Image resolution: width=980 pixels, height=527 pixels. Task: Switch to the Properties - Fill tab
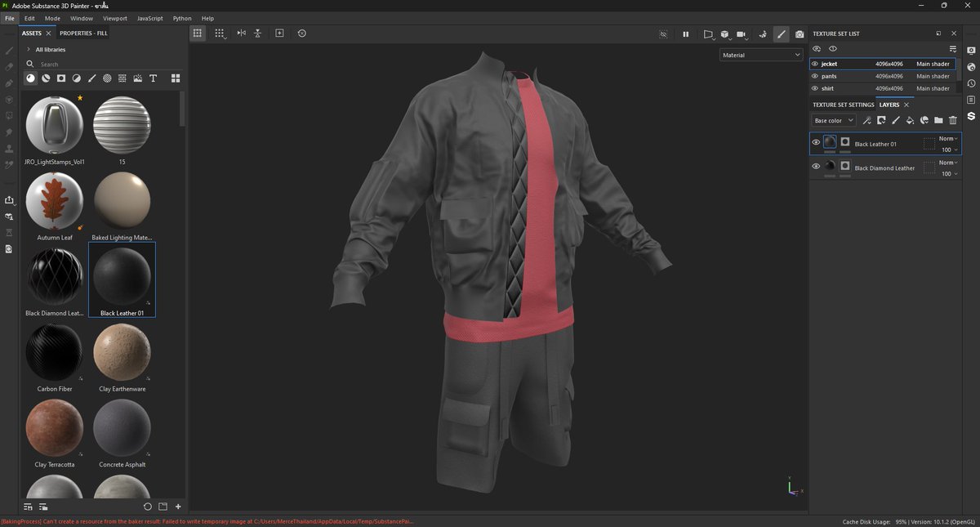tap(83, 33)
